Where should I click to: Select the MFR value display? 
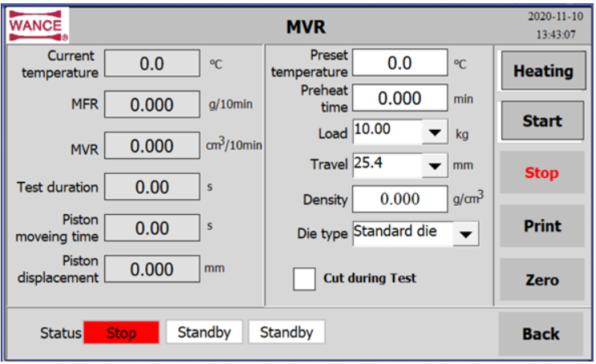(152, 105)
